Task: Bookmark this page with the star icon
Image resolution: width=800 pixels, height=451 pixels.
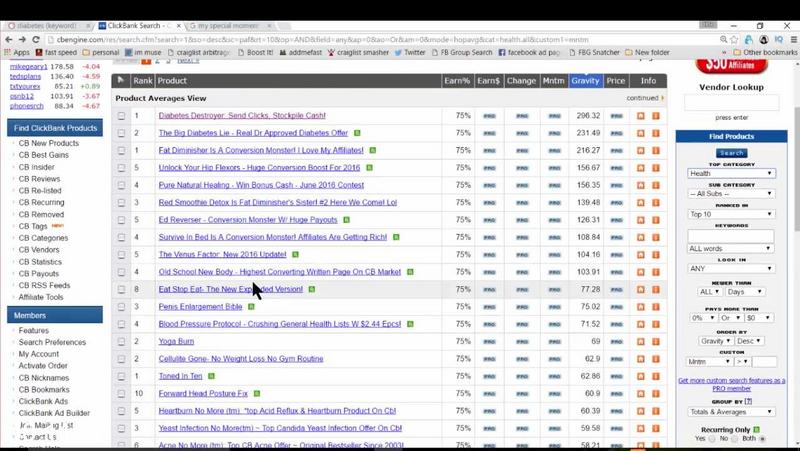Action: point(734,39)
